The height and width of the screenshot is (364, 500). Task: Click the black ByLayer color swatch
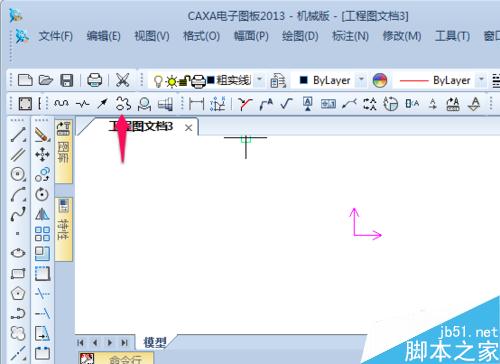click(x=303, y=80)
